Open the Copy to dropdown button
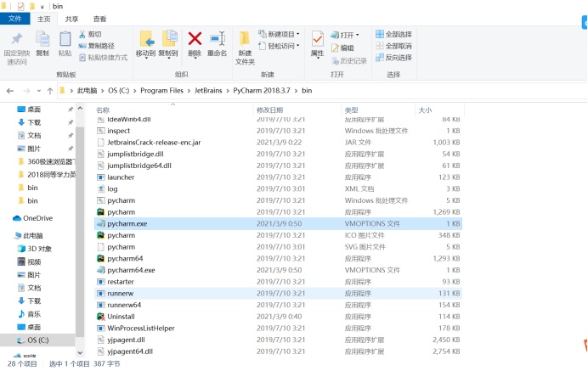Viewport: 588px width, 371px height. pos(168,44)
